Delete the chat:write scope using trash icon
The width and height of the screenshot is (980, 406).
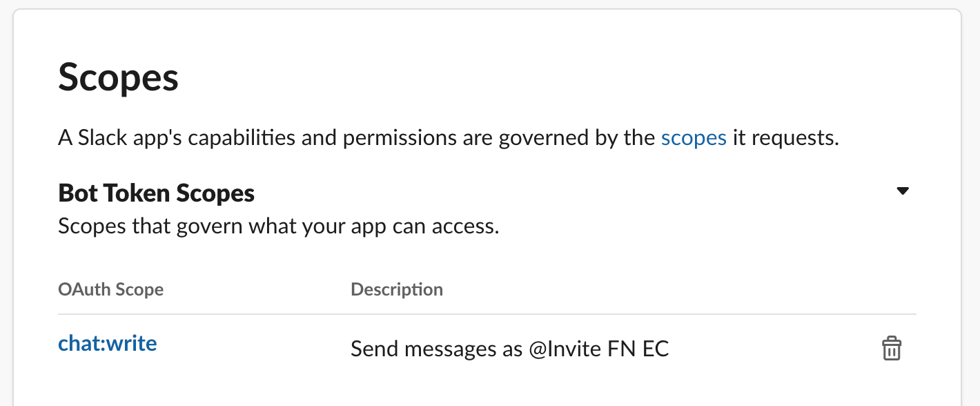891,349
